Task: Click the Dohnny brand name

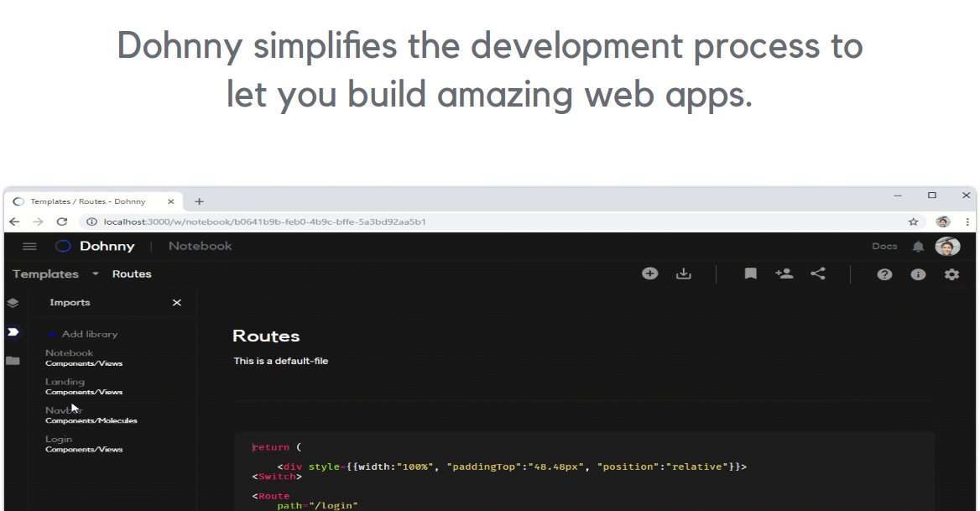Action: point(107,246)
